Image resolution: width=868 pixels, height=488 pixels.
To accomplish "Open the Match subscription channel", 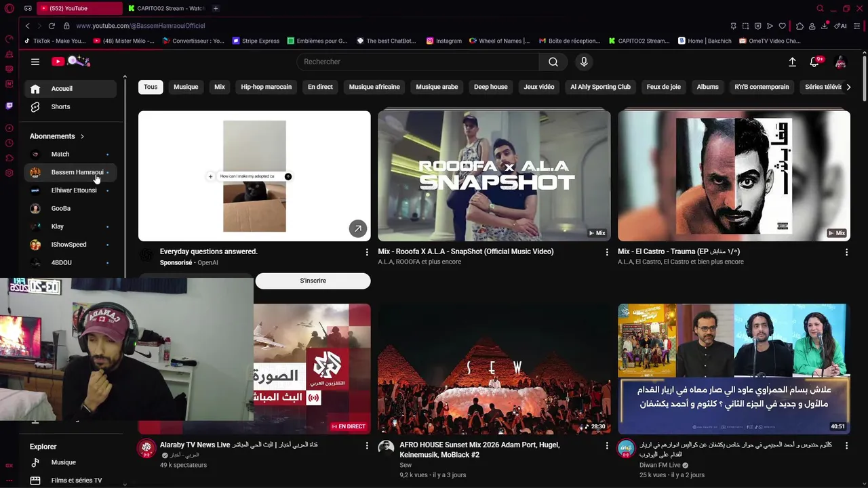I will coord(71,155).
